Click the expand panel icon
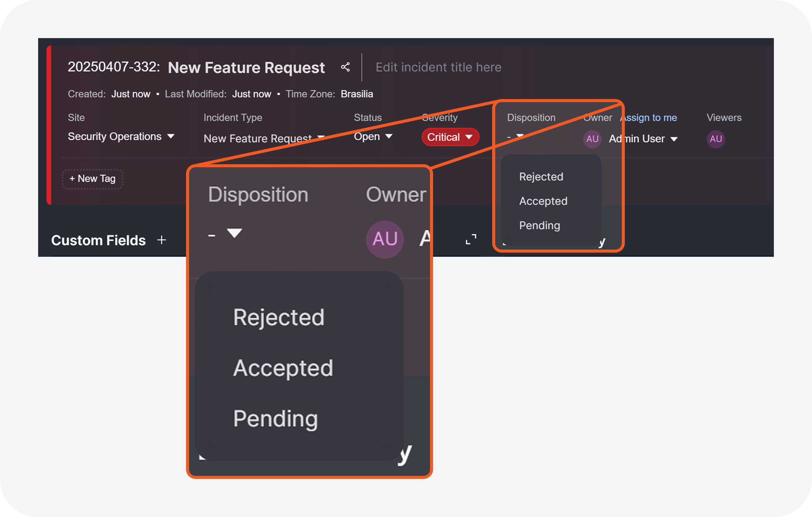 [x=471, y=239]
